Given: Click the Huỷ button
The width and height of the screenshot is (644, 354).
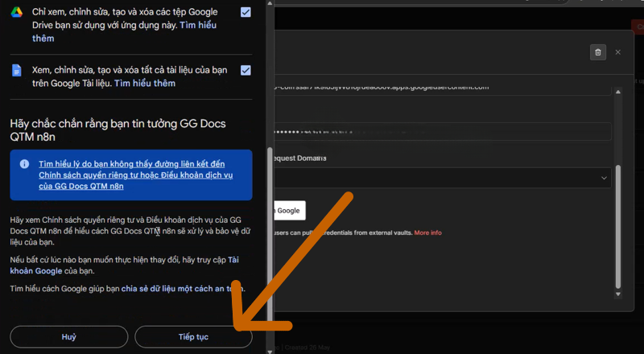Looking at the screenshot, I should tap(69, 337).
